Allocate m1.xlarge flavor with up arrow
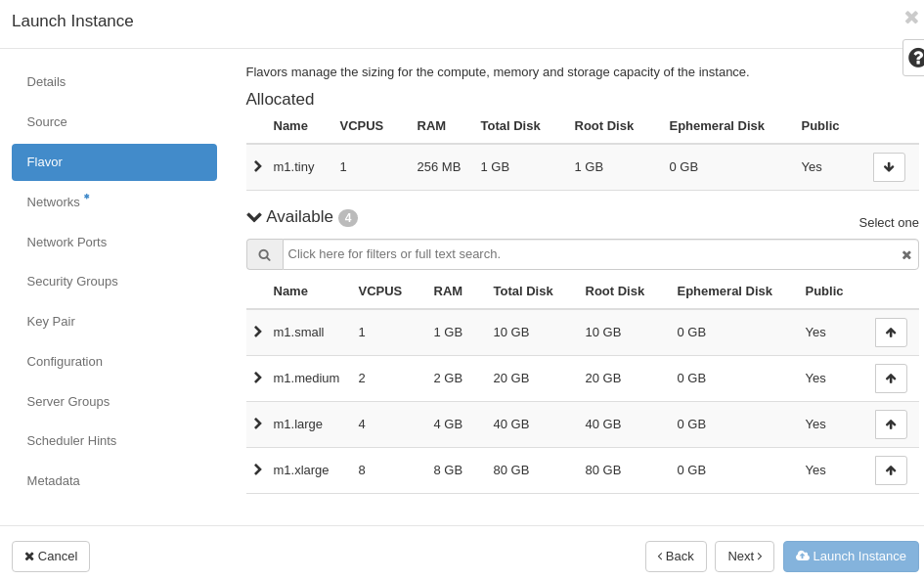The image size is (924, 580). click(x=891, y=470)
